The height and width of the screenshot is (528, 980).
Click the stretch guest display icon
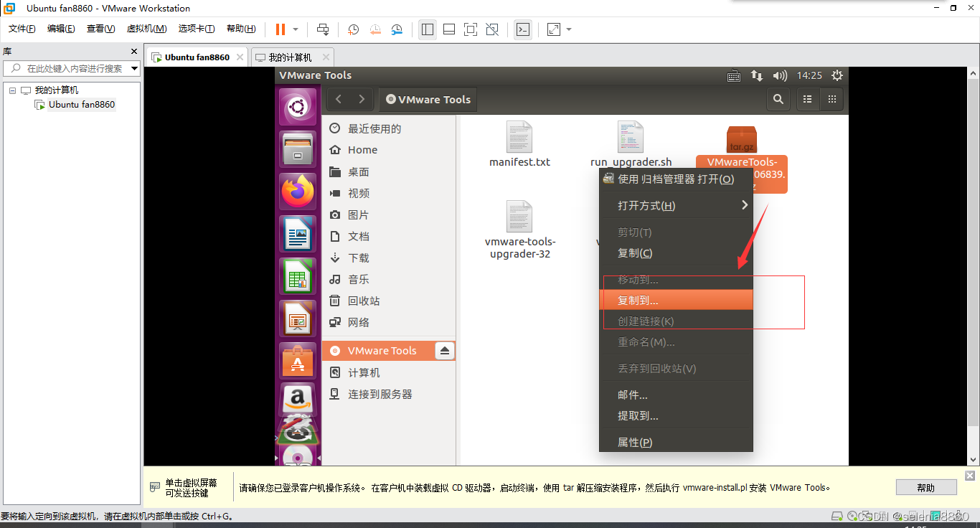tap(554, 29)
